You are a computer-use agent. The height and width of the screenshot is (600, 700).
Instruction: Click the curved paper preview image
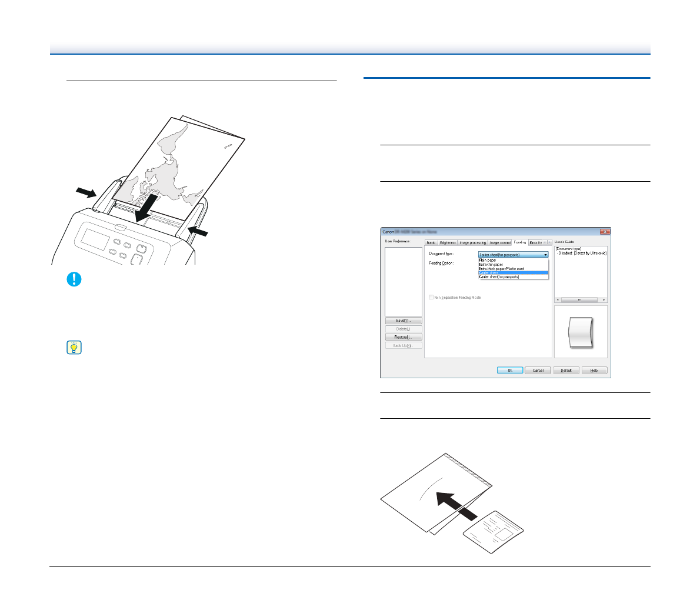tap(580, 332)
